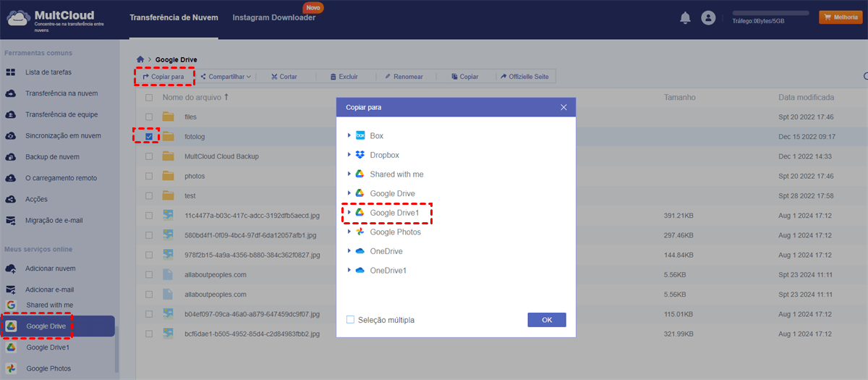The height and width of the screenshot is (380, 868).
Task: Click Sincronização em nuvem sidebar icon
Action: [x=11, y=135]
